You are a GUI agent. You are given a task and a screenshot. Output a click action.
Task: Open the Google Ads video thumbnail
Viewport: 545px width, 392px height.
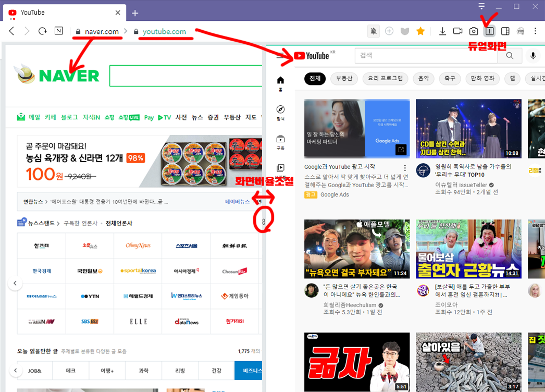[357, 129]
